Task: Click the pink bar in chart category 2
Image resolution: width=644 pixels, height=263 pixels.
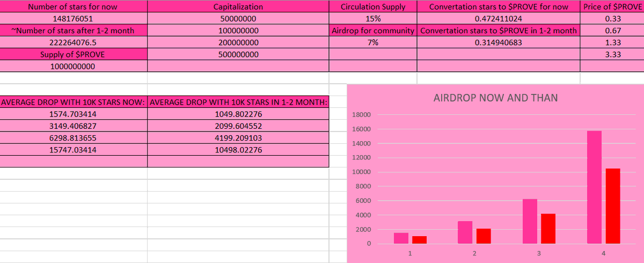Action: (465, 232)
